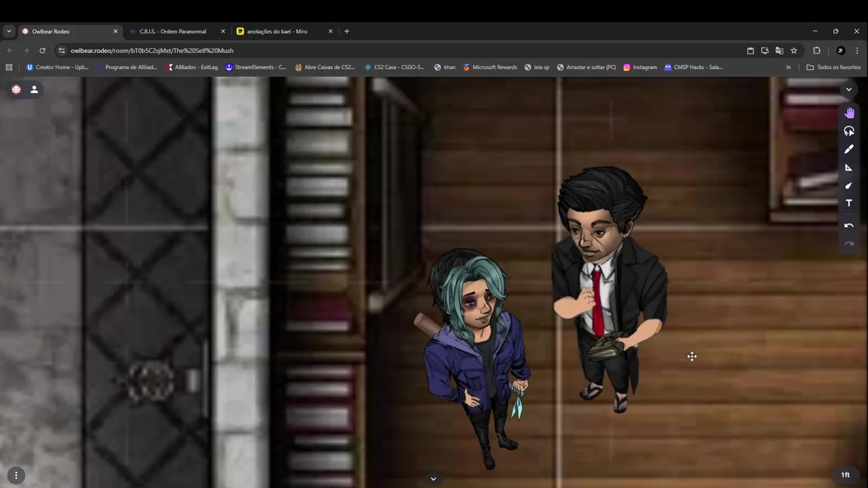
Task: Open Abre Caixas de CS2 bookmark
Action: pyautogui.click(x=325, y=67)
